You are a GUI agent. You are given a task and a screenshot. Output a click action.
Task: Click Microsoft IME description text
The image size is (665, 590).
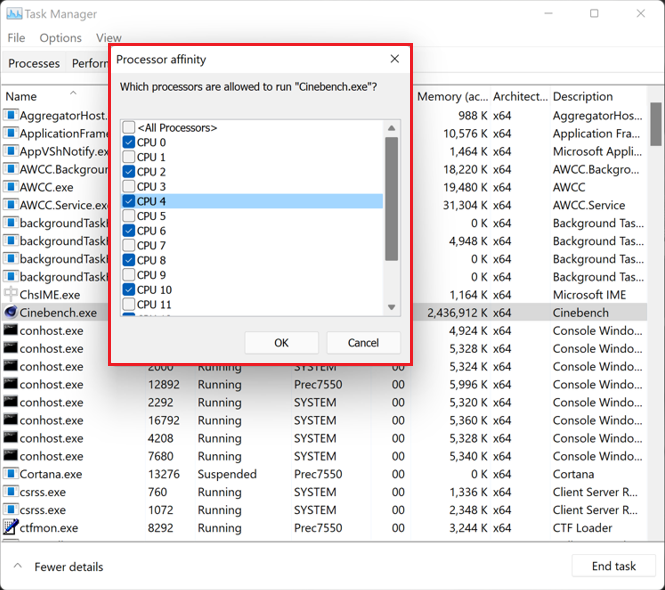(589, 294)
